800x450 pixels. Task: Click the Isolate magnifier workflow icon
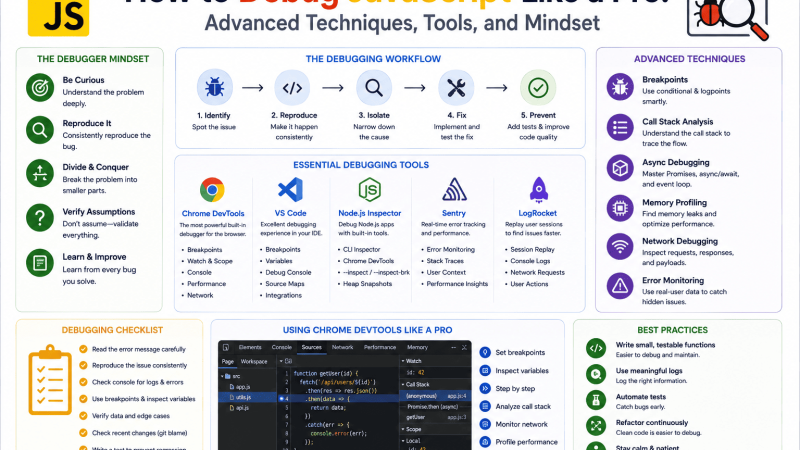point(374,88)
